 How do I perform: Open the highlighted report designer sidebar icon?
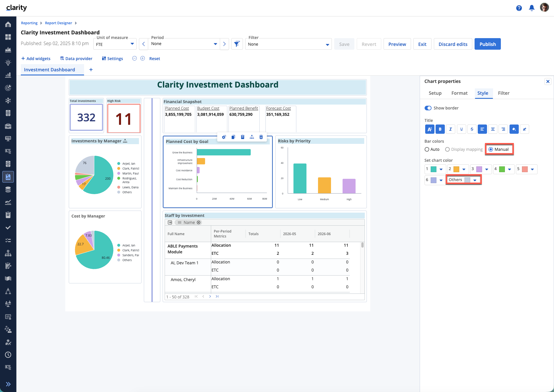[8, 177]
